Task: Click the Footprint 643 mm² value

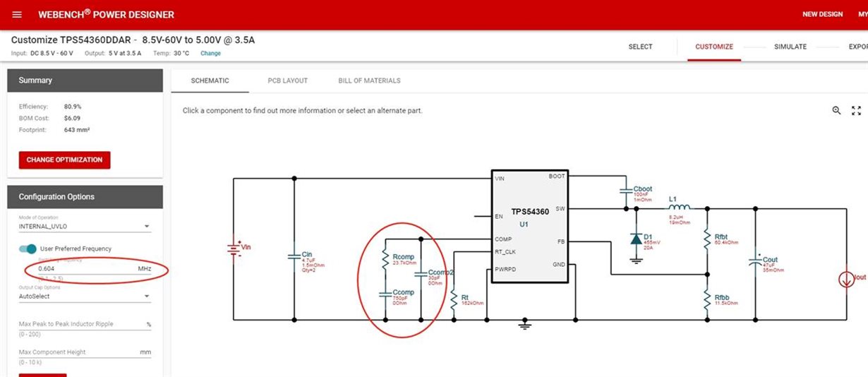Action: pos(77,130)
